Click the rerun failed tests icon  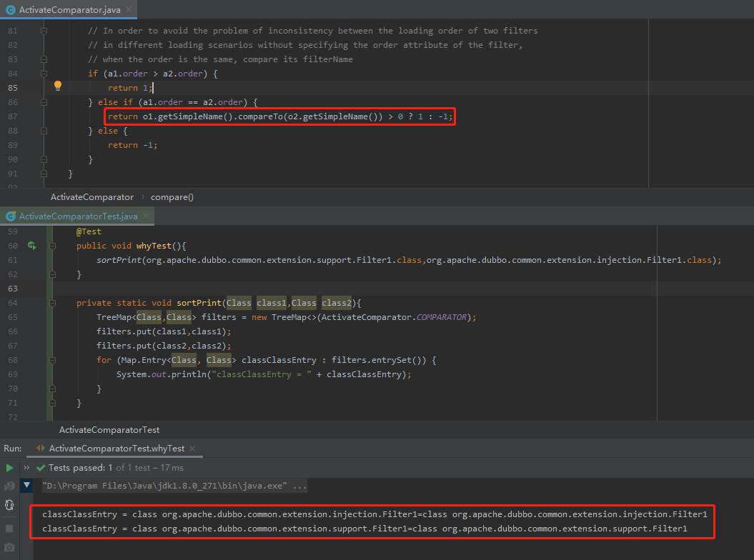click(x=9, y=486)
